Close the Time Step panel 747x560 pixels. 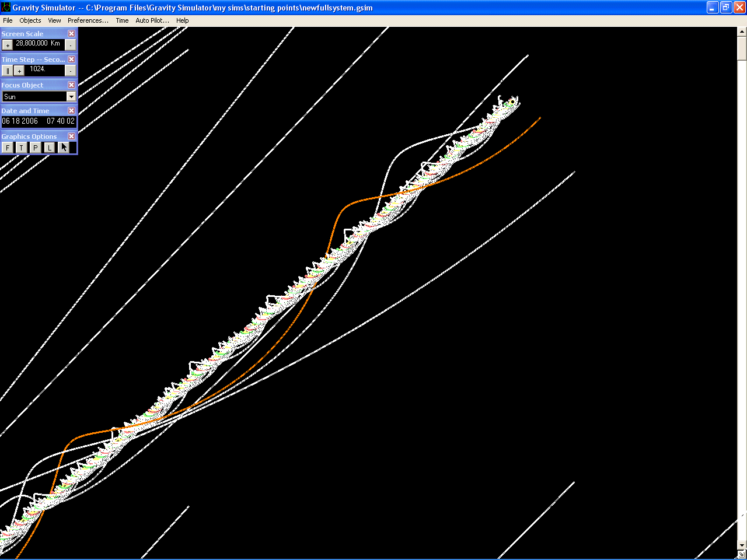[x=72, y=60]
